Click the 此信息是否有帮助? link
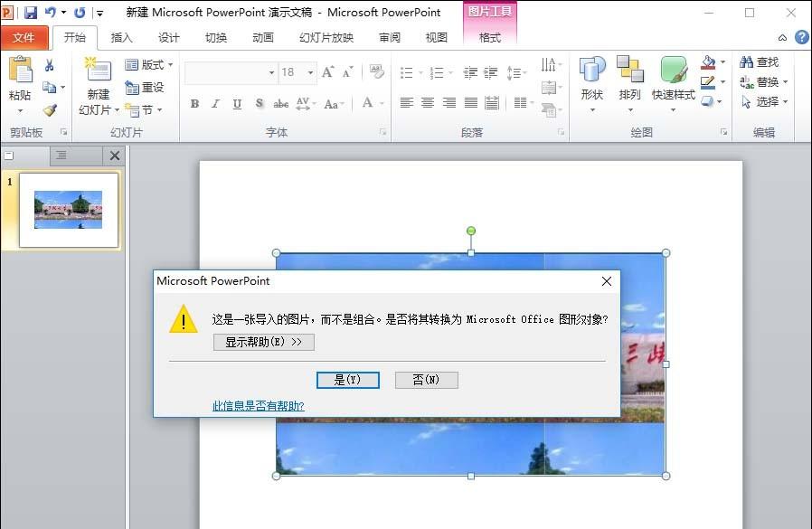 point(258,406)
